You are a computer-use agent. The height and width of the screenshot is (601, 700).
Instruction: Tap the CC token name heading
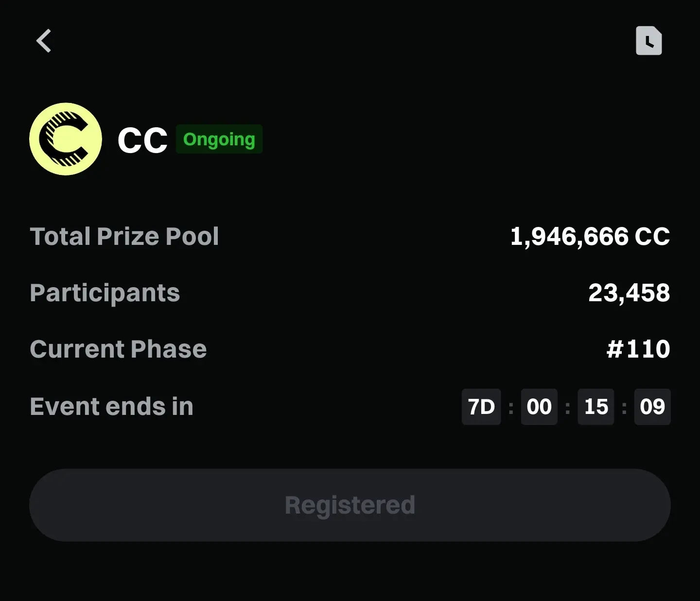[x=142, y=140]
